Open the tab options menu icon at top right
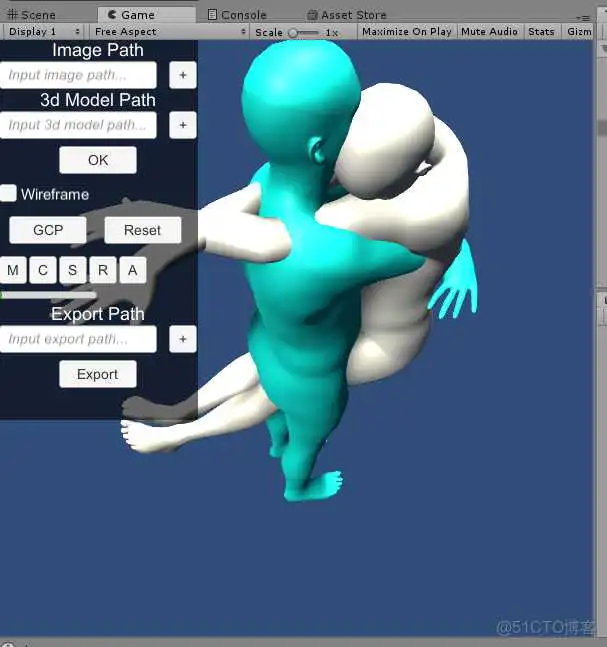Image resolution: width=607 pixels, height=647 pixels. click(x=583, y=18)
